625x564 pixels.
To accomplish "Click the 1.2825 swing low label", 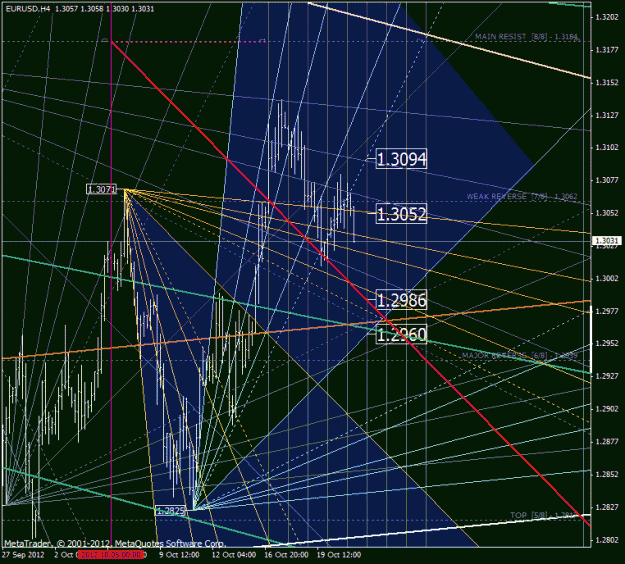I will point(171,511).
